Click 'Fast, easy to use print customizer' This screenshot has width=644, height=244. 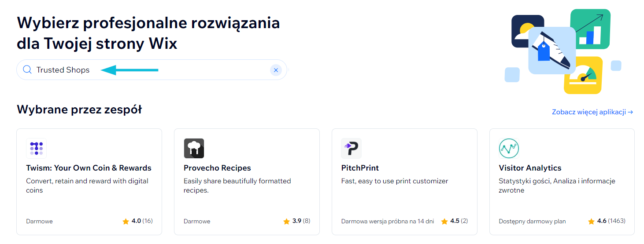tap(395, 181)
